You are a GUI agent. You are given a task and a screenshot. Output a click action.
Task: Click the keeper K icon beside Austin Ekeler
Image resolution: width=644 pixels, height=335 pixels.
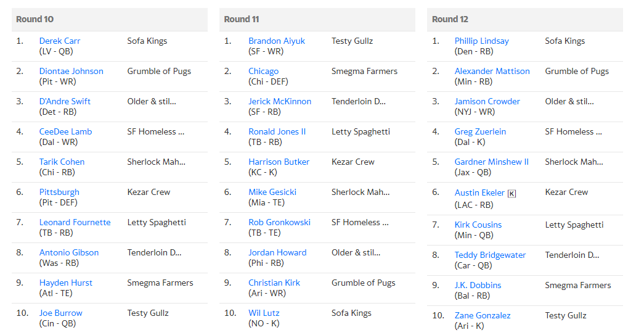(512, 194)
